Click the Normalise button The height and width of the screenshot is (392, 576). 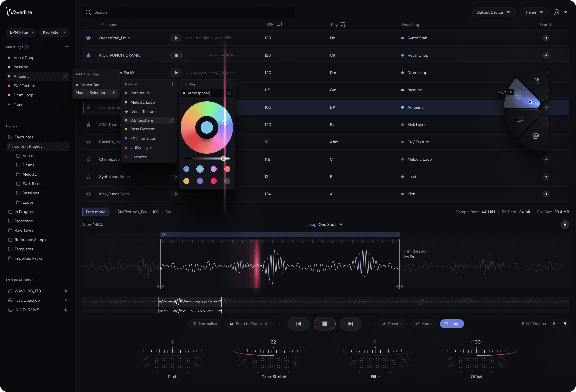(205, 324)
